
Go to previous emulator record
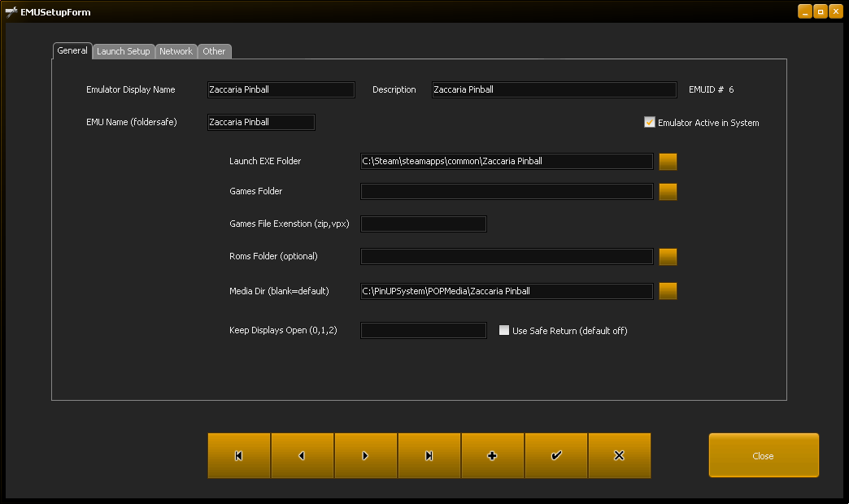303,456
